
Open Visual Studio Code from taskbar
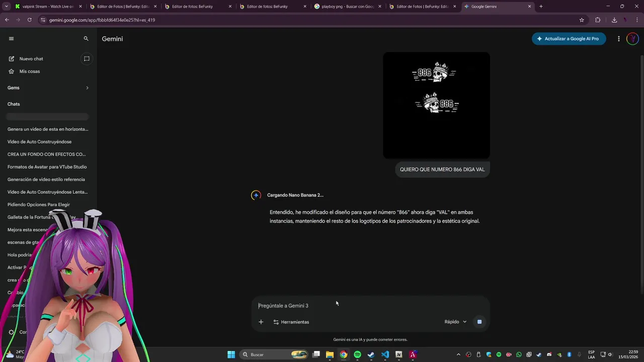click(x=385, y=354)
